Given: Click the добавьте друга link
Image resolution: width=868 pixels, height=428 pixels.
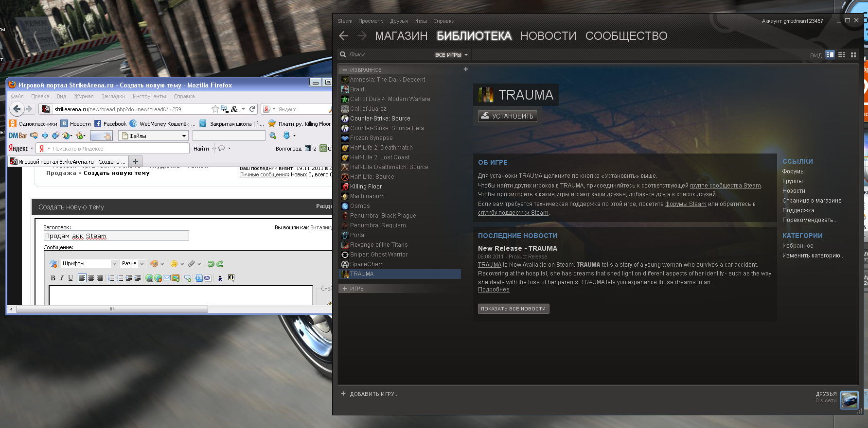Looking at the screenshot, I should pyautogui.click(x=649, y=194).
